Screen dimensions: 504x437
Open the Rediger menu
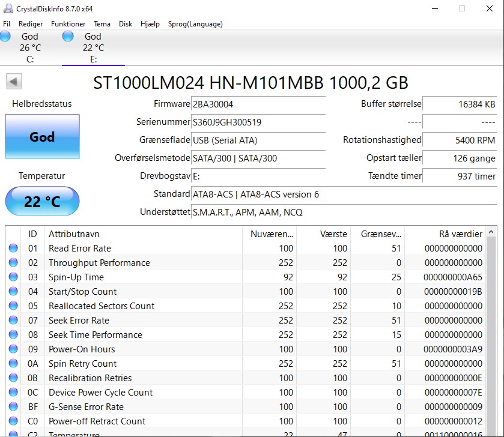(31, 24)
